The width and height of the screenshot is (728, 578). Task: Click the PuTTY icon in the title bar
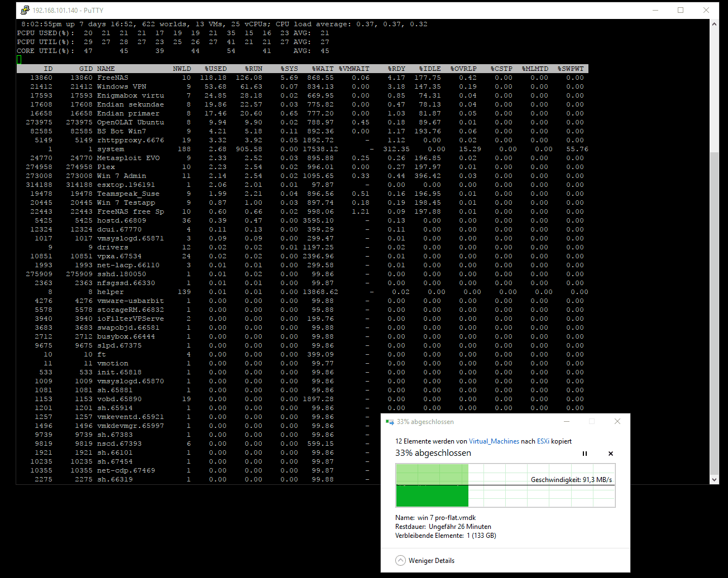pos(25,10)
